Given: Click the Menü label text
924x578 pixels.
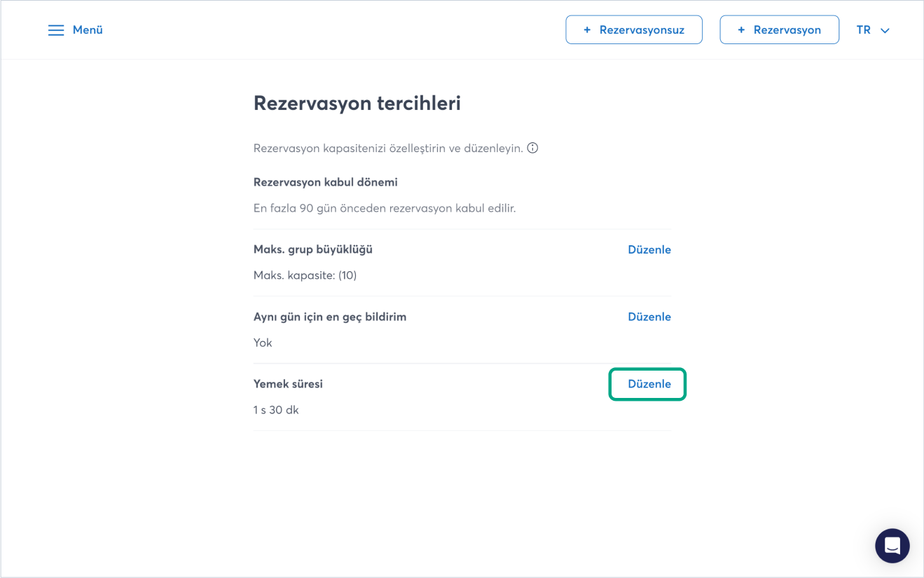Looking at the screenshot, I should tap(88, 30).
